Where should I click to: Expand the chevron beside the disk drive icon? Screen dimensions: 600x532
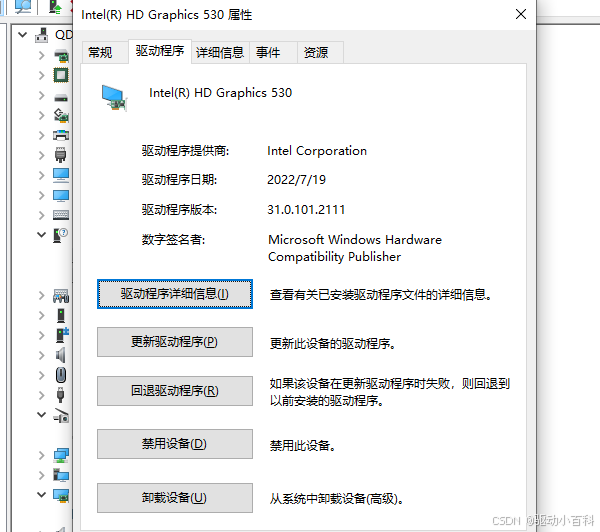[x=41, y=95]
